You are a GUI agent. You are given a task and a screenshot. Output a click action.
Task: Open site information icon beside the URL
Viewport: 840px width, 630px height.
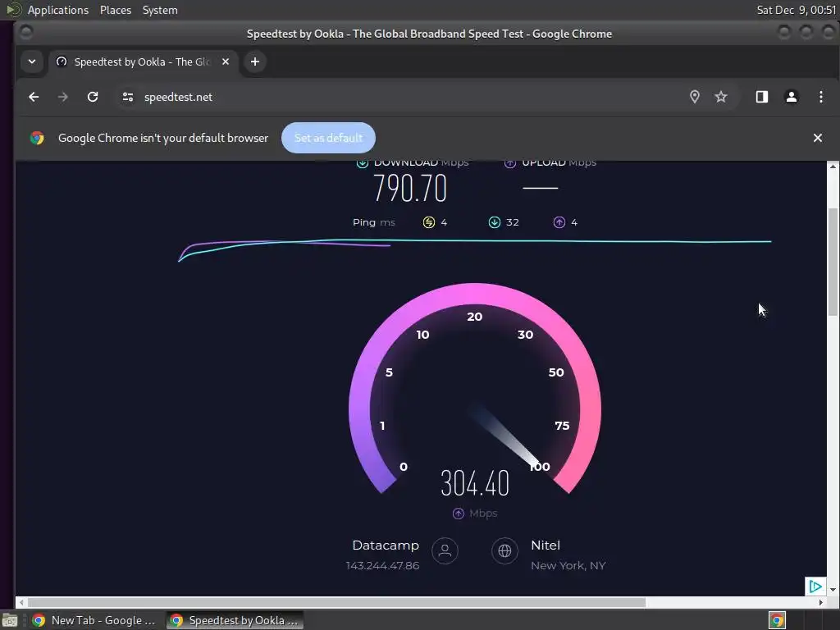click(x=127, y=97)
